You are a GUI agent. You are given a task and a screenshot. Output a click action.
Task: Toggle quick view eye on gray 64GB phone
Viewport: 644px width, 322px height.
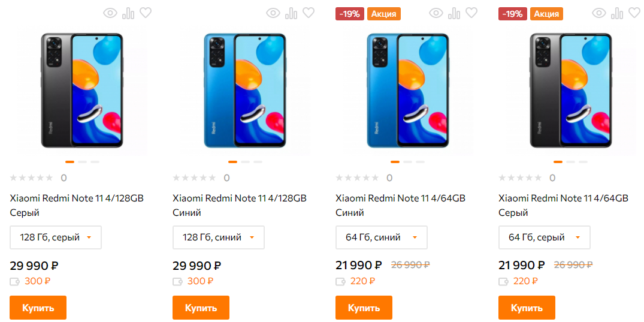click(x=599, y=13)
